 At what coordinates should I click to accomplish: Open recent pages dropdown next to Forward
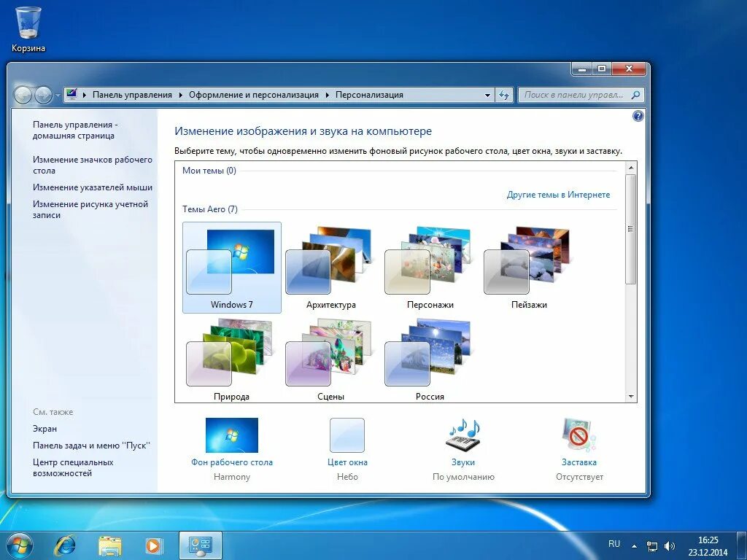tap(58, 96)
